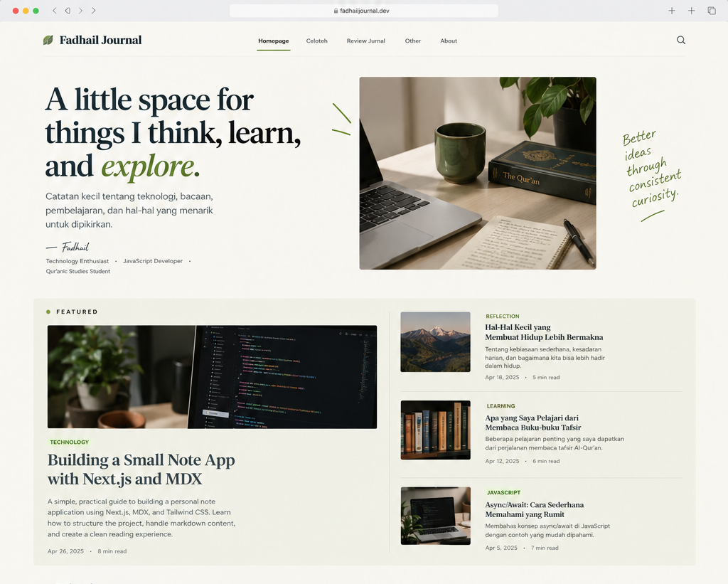Click the 'Catatan kecil tentang teknologi' paragraph

129,211
